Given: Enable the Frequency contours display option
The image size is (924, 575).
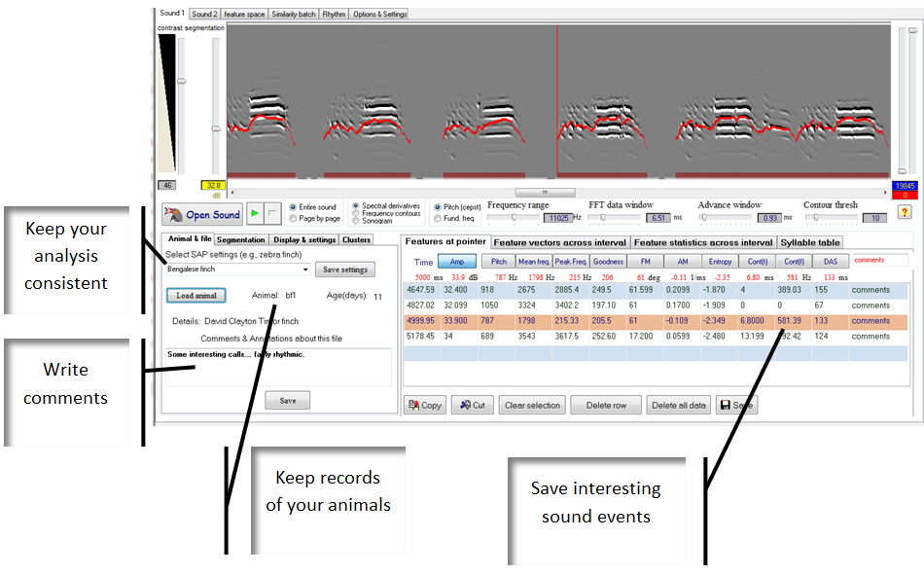Looking at the screenshot, I should pos(356,213).
